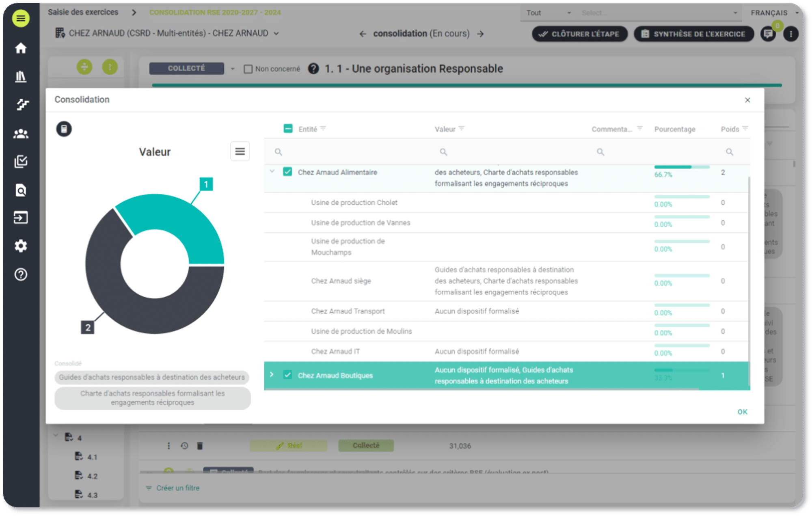The image size is (812, 516).
Task: Open the import arrow sidebar icon
Action: (21, 218)
